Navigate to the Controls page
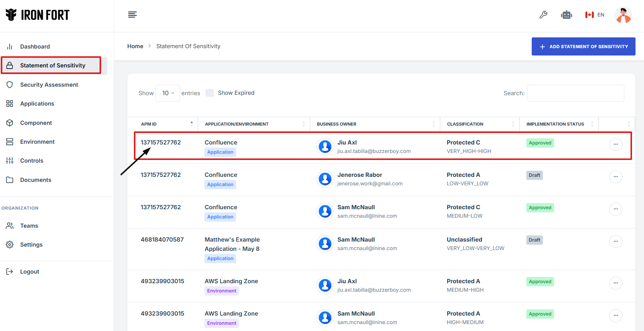The width and height of the screenshot is (644, 331). click(32, 161)
